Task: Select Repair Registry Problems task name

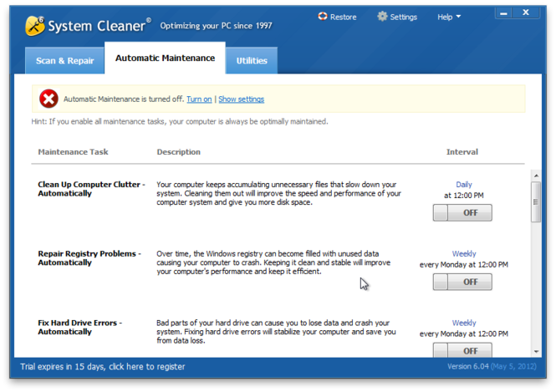Action: point(89,258)
